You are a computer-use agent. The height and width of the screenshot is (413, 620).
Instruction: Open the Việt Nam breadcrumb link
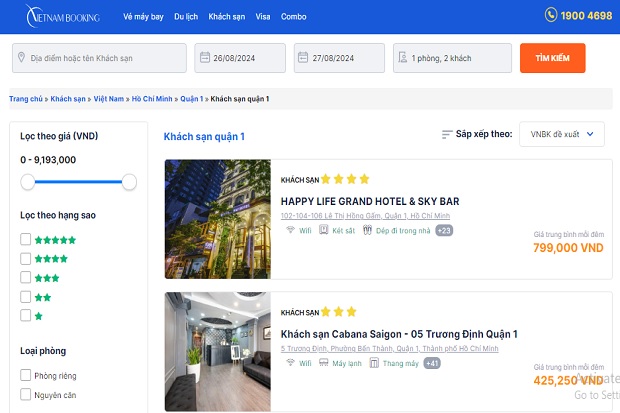pyautogui.click(x=109, y=99)
